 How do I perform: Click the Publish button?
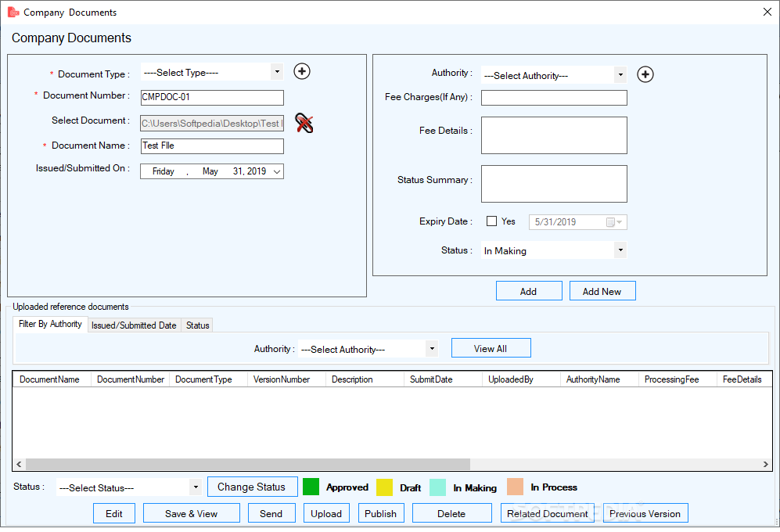tap(381, 513)
